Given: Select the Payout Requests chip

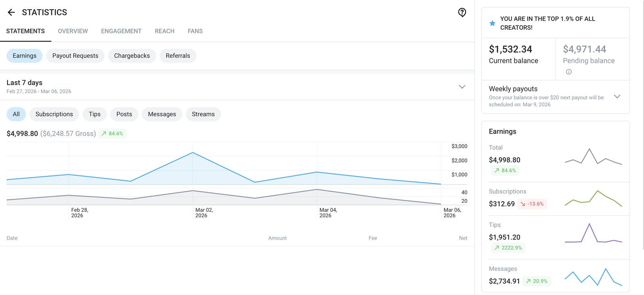Looking at the screenshot, I should 75,56.
